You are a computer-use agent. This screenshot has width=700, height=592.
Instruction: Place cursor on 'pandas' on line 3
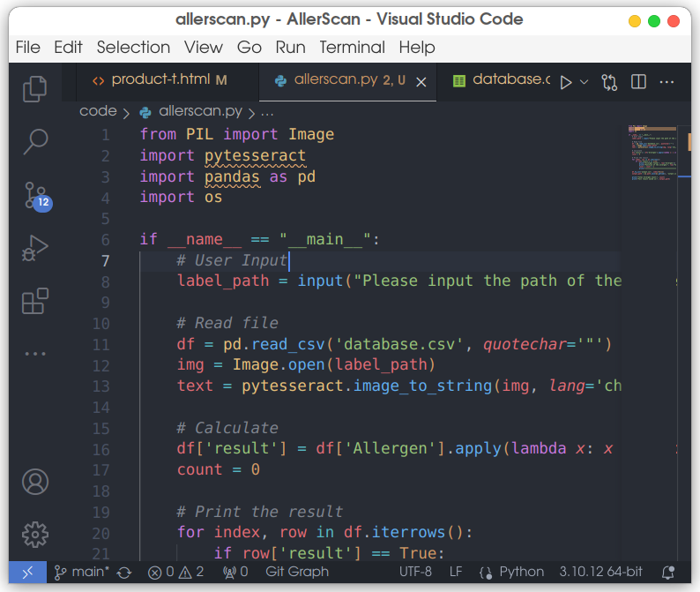coord(232,177)
